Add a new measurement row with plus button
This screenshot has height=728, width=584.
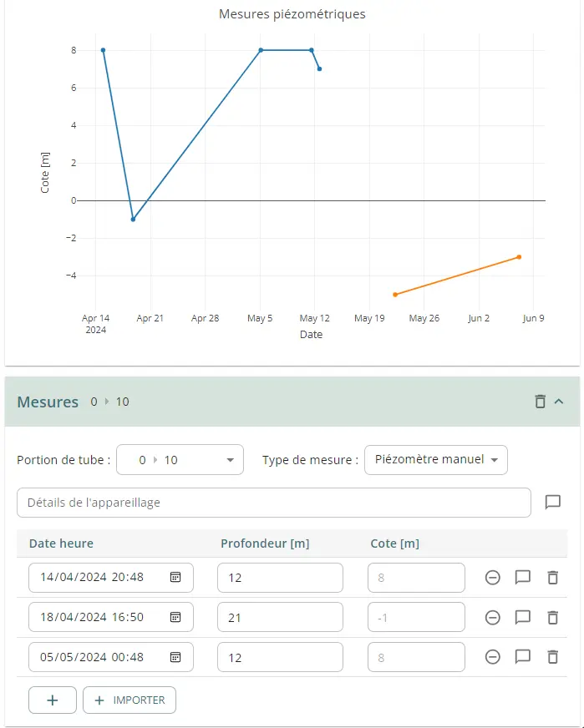coord(53,700)
